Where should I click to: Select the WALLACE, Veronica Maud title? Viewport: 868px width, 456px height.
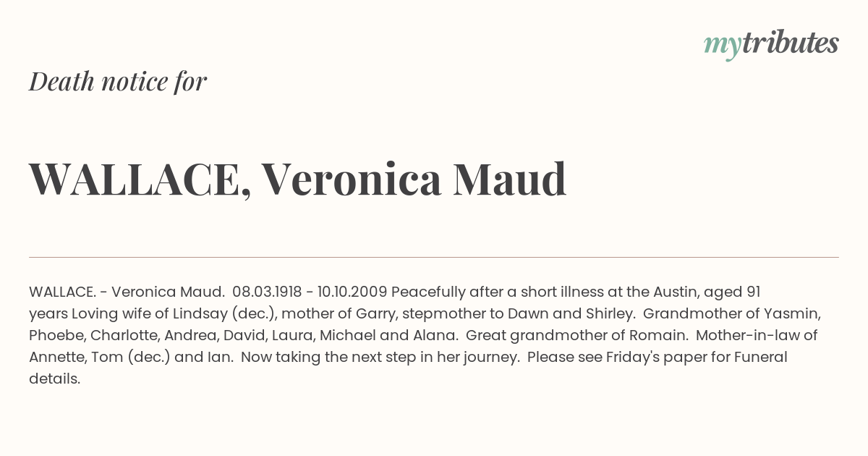(297, 180)
